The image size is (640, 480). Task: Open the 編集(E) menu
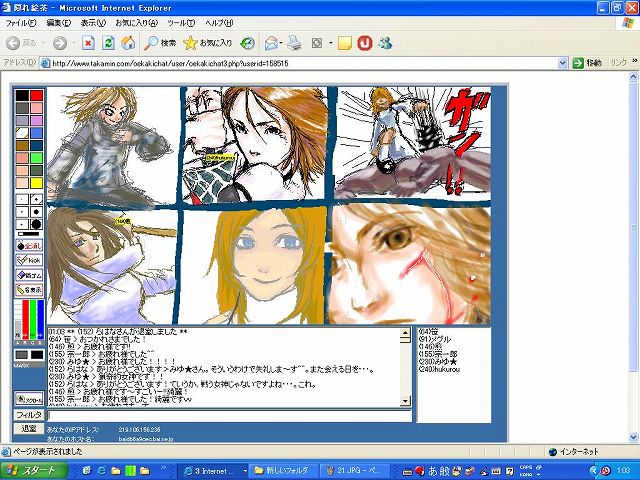[59, 23]
